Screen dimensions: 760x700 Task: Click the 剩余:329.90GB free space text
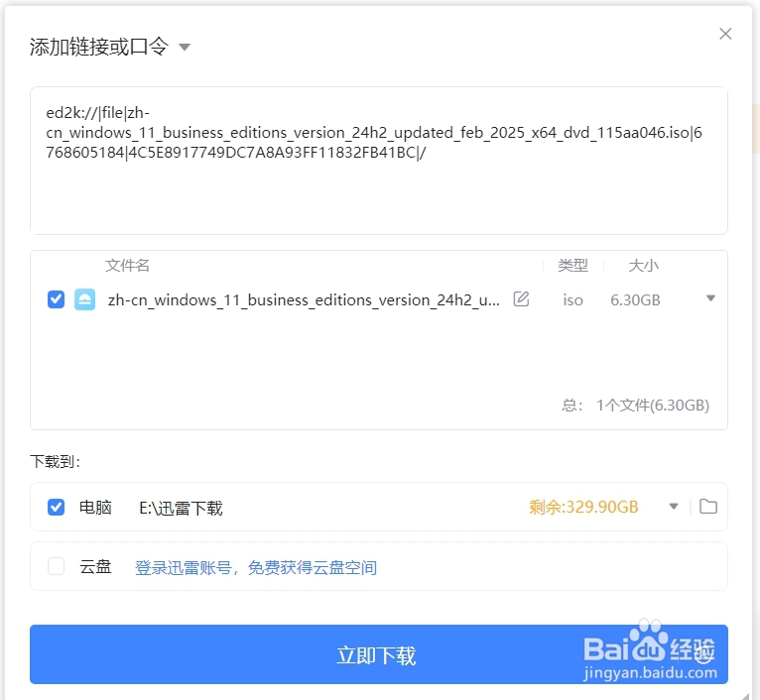coord(583,508)
